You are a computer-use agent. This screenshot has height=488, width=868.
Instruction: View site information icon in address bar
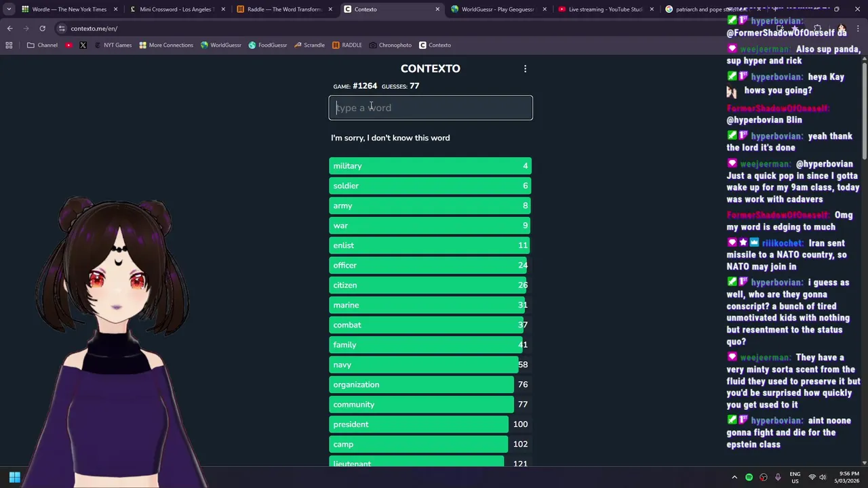[x=62, y=28]
